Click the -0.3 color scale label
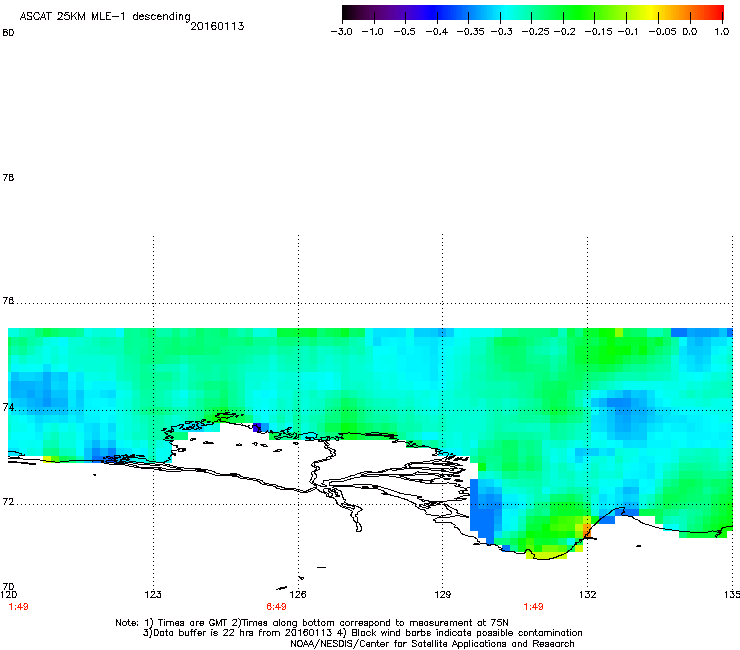The width and height of the screenshot is (740, 650). coord(501,32)
